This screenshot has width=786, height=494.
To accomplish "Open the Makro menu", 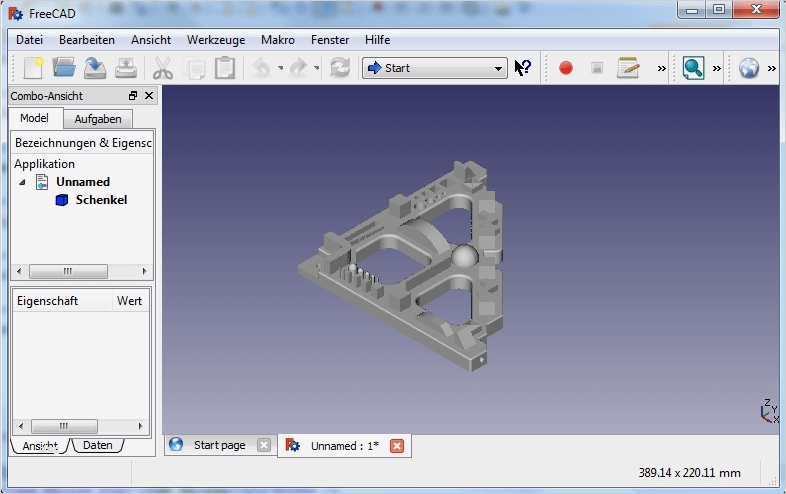I will (x=277, y=40).
